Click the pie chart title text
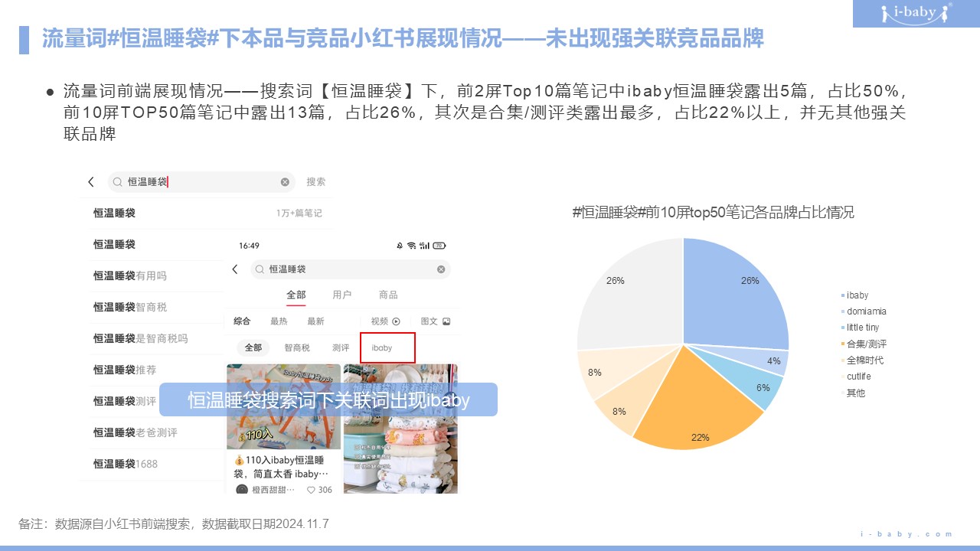This screenshot has height=551, width=980. point(713,212)
